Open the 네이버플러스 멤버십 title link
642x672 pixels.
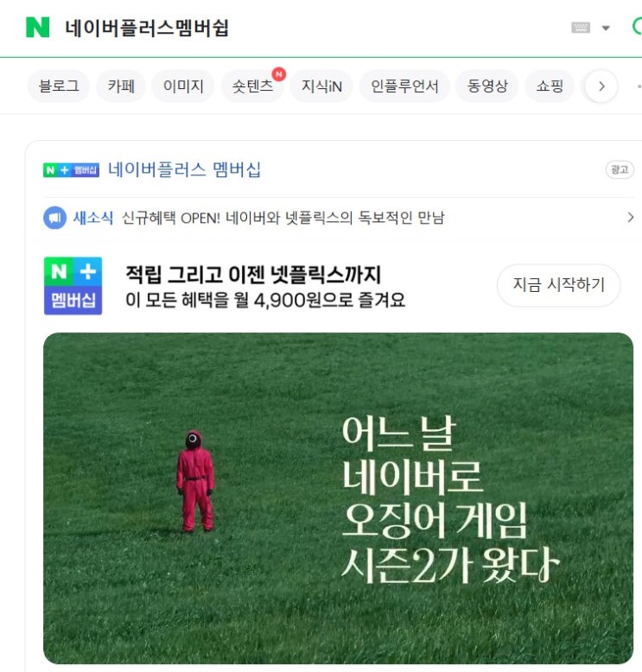coord(184,169)
